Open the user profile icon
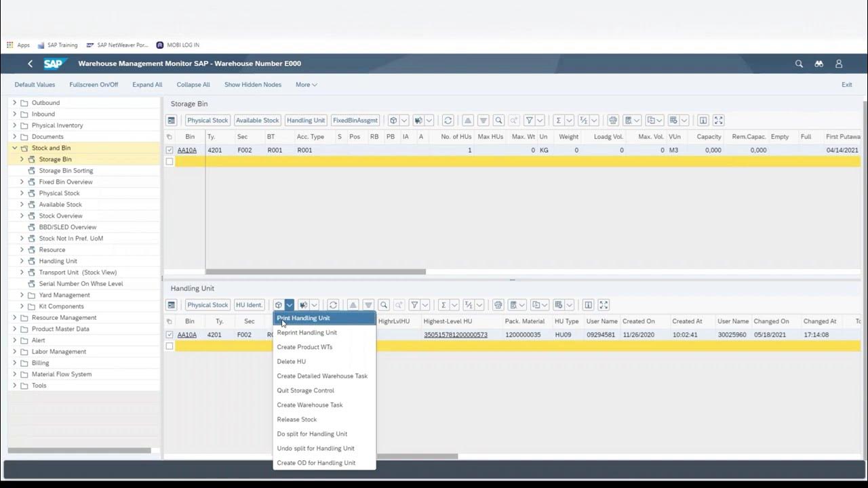The width and height of the screenshot is (868, 488). tap(839, 64)
